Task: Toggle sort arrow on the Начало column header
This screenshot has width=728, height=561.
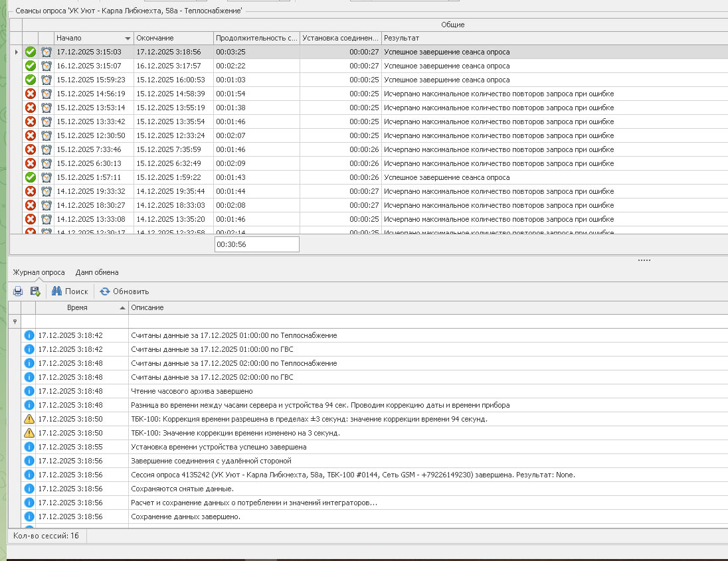Action: (x=128, y=39)
